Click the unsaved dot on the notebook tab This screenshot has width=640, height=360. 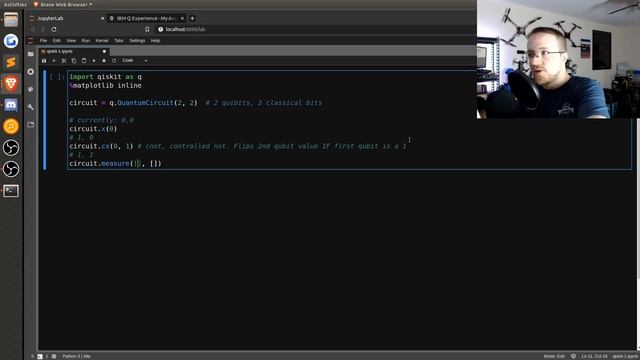click(x=104, y=51)
